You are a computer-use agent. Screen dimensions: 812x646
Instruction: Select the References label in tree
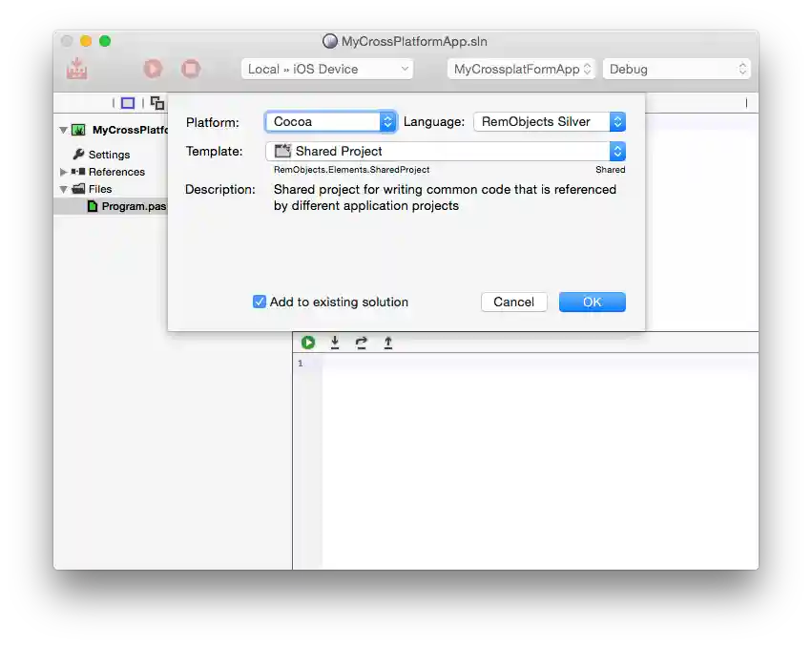[x=116, y=172]
